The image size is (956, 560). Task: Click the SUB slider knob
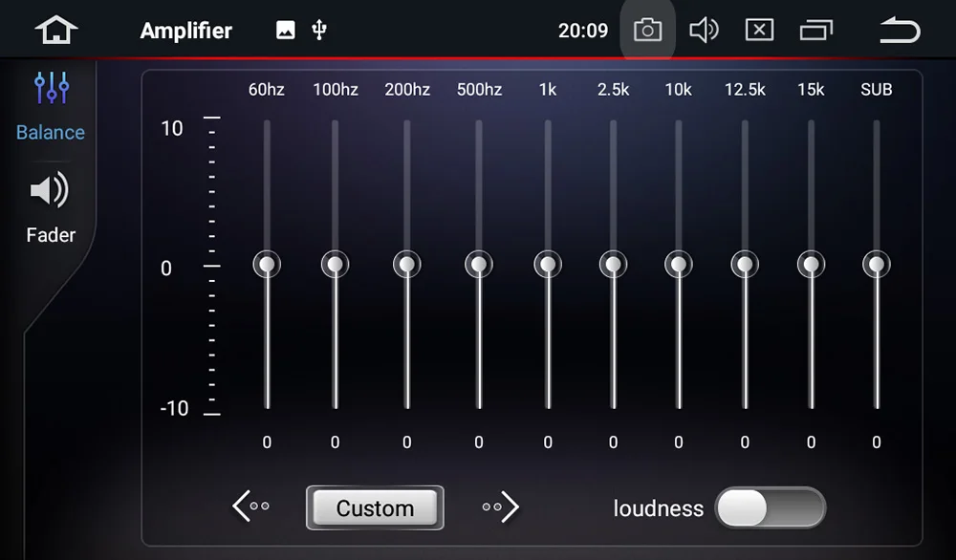(x=877, y=265)
